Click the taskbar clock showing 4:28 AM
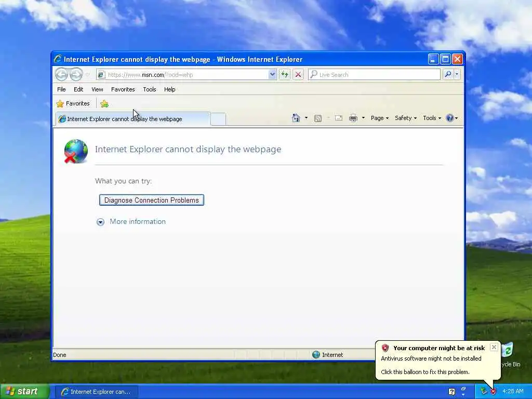Image resolution: width=532 pixels, height=399 pixels. click(x=513, y=391)
